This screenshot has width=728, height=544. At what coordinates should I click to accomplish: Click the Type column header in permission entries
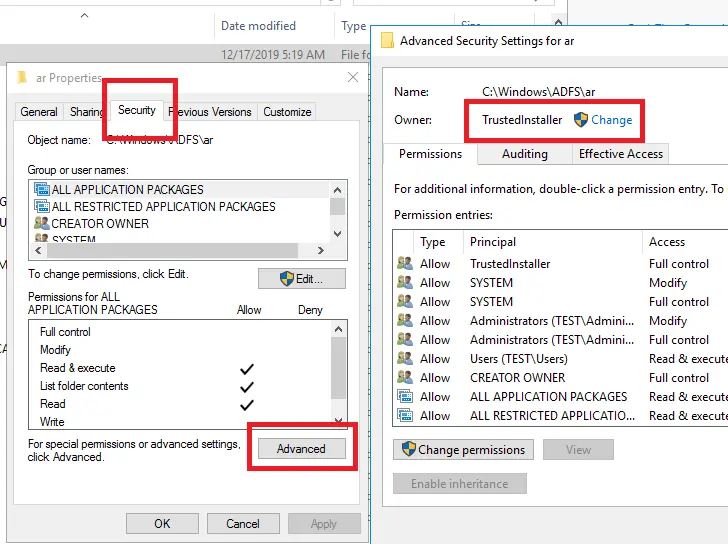[x=438, y=242]
